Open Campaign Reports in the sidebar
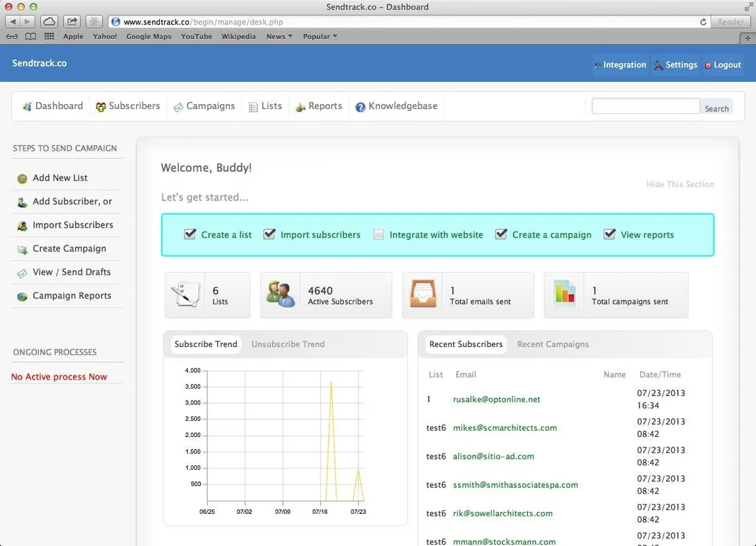 point(72,296)
